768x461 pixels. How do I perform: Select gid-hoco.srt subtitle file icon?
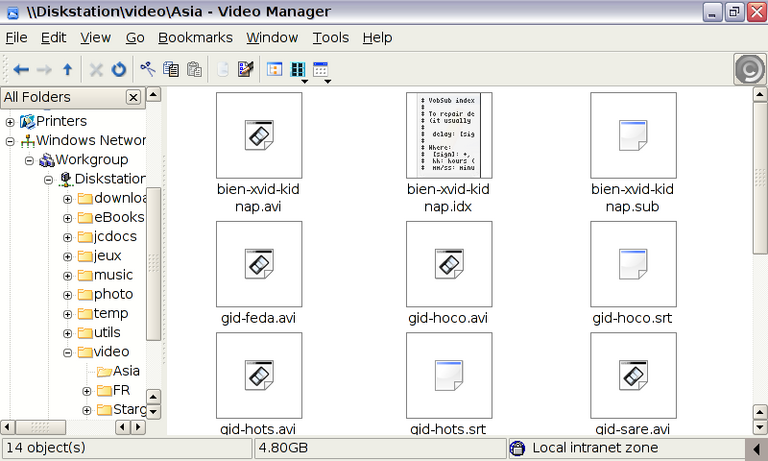633,264
